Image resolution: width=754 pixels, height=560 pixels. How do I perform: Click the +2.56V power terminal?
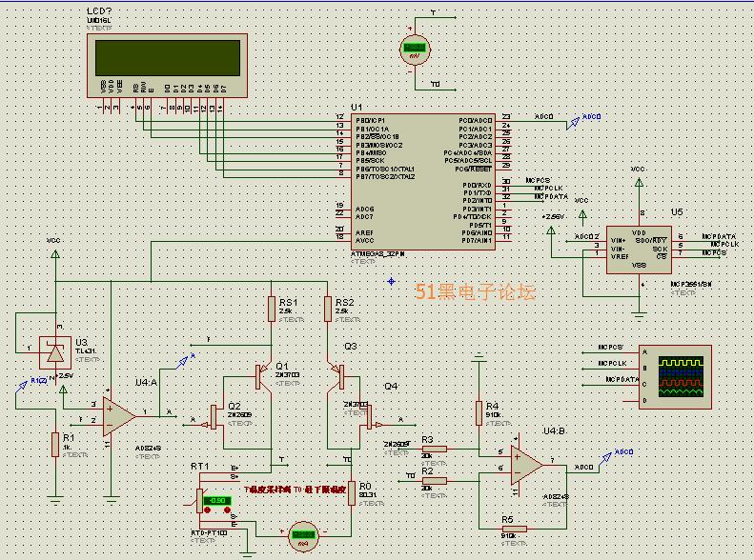[551, 230]
